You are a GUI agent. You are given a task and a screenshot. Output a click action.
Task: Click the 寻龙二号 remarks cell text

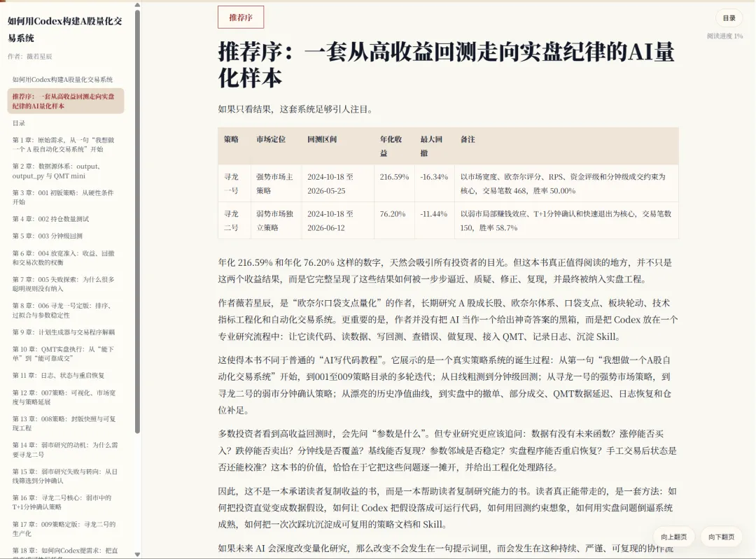click(566, 220)
